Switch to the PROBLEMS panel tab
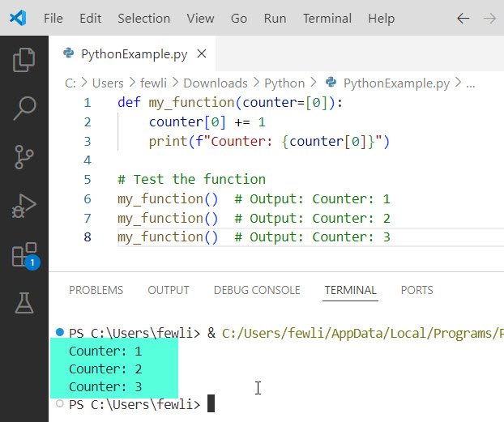504x422 pixels. pos(96,290)
